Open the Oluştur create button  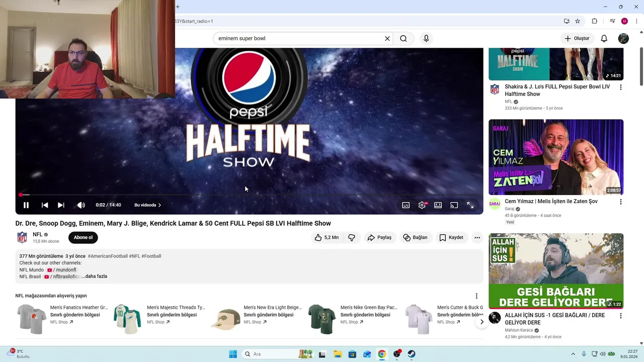(577, 38)
